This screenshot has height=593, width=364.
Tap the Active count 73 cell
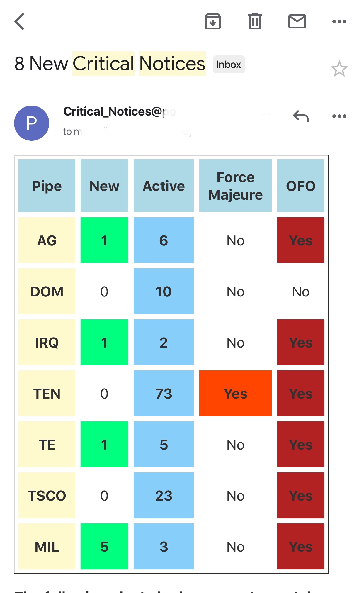point(164,393)
